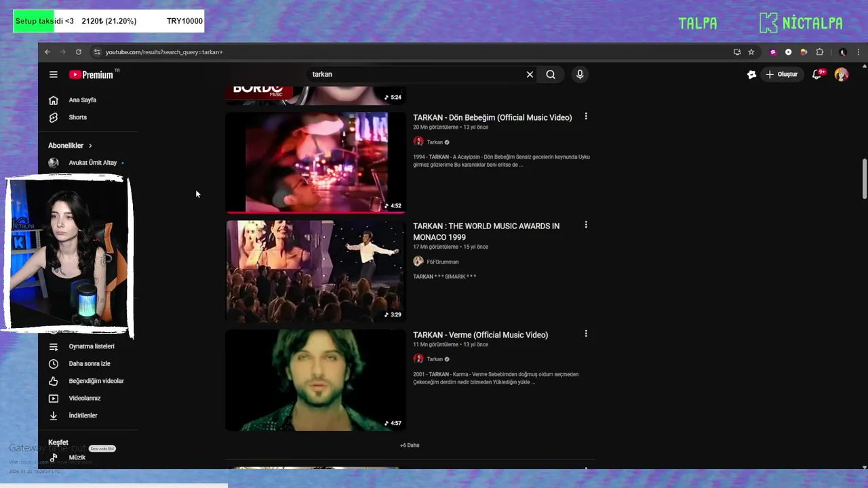The width and height of the screenshot is (868, 488).
Task: Bookmark this page with star
Action: pyautogui.click(x=751, y=52)
